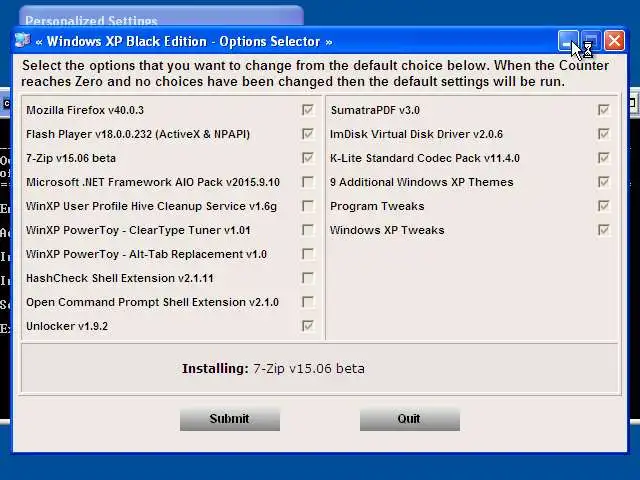Toggle K-Lite Standard Codec Pack checkbox
Viewport: 640px width, 480px height.
tap(604, 158)
